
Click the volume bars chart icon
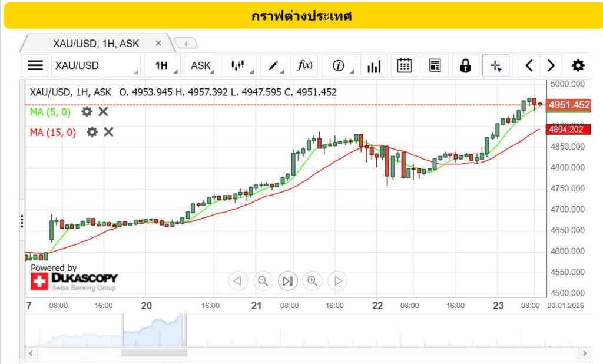[373, 65]
